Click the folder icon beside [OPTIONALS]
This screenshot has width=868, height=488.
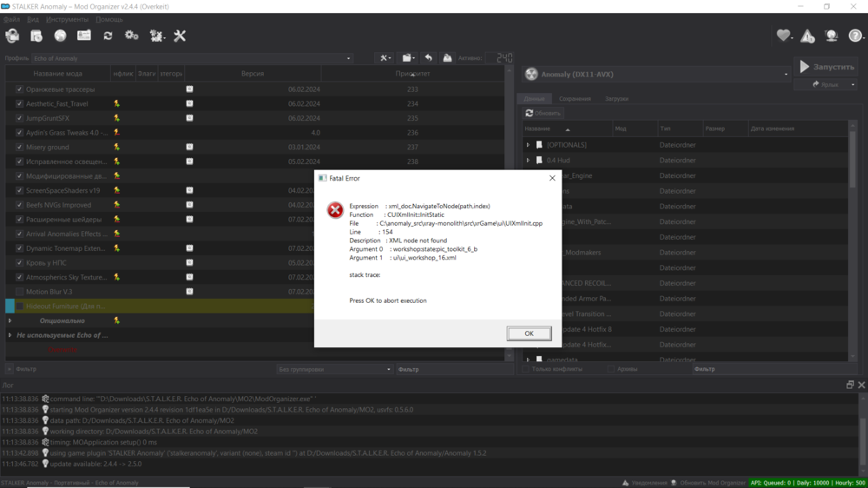click(539, 144)
